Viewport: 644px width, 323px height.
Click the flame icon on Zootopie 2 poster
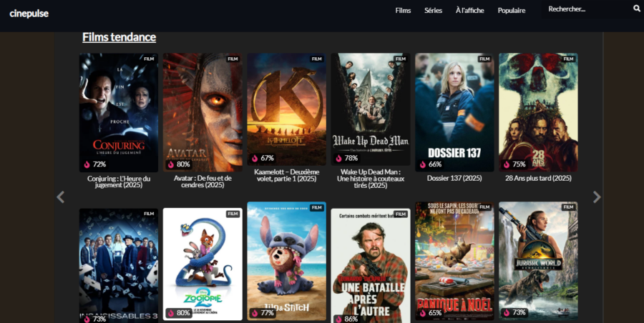tap(171, 313)
